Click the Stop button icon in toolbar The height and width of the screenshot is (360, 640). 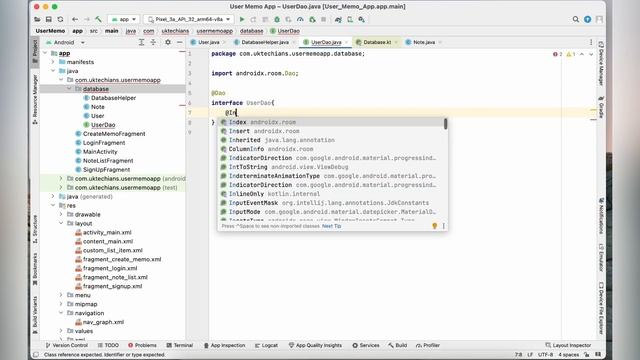click(x=324, y=19)
